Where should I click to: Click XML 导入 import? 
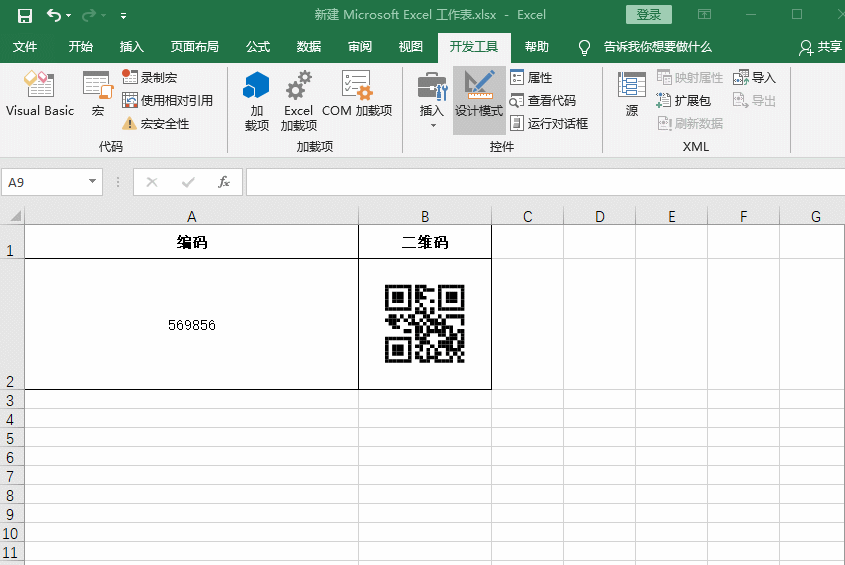pos(754,77)
